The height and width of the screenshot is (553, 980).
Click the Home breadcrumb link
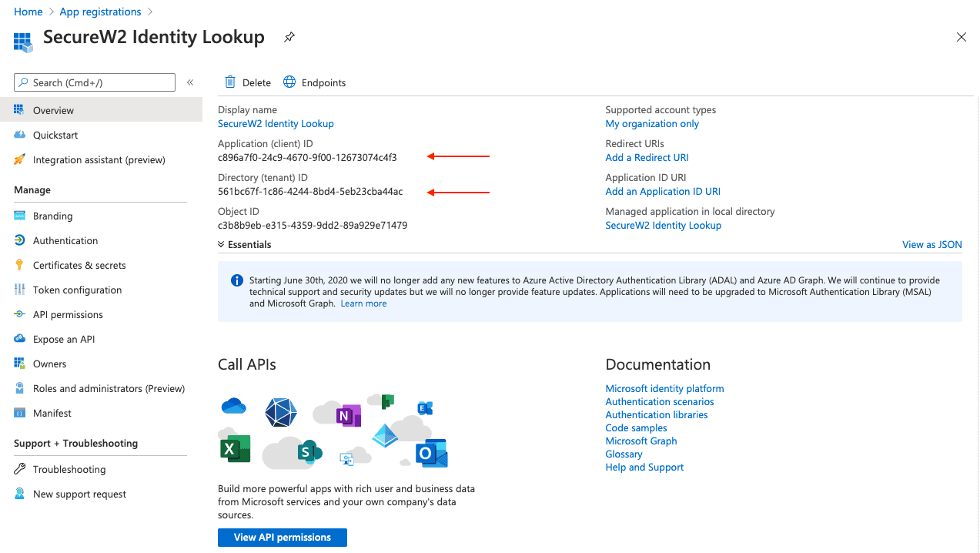(28, 12)
